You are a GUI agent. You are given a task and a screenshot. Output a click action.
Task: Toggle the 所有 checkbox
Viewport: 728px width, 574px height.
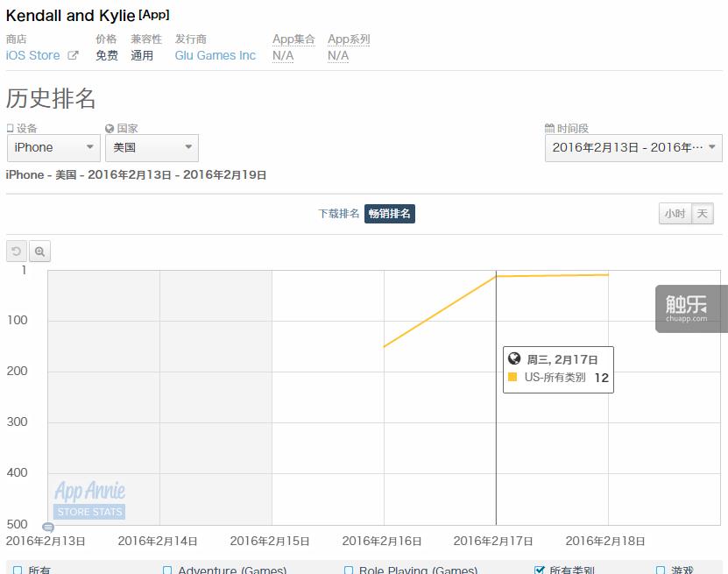tap(18, 570)
